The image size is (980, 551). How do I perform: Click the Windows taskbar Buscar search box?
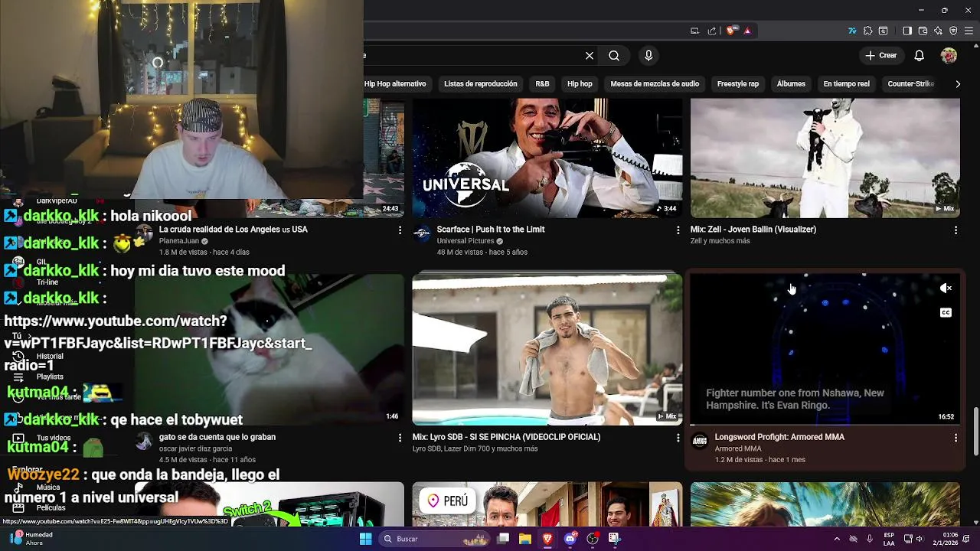433,539
